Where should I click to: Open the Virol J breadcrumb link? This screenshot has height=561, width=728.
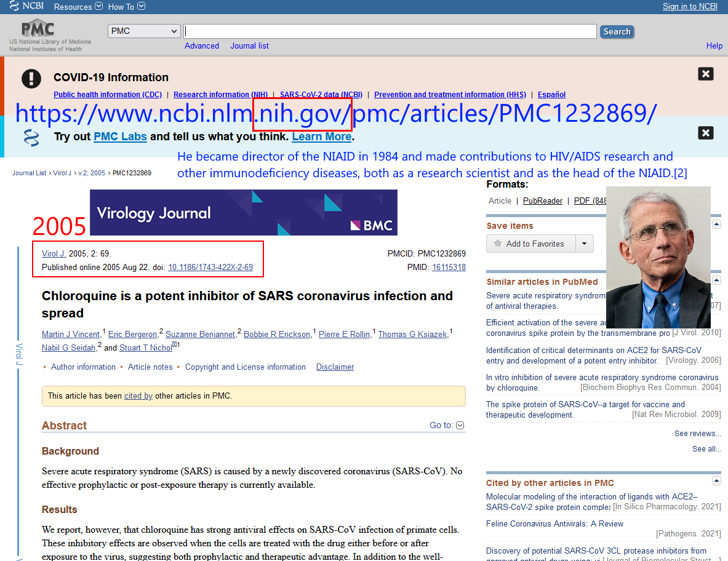click(62, 173)
